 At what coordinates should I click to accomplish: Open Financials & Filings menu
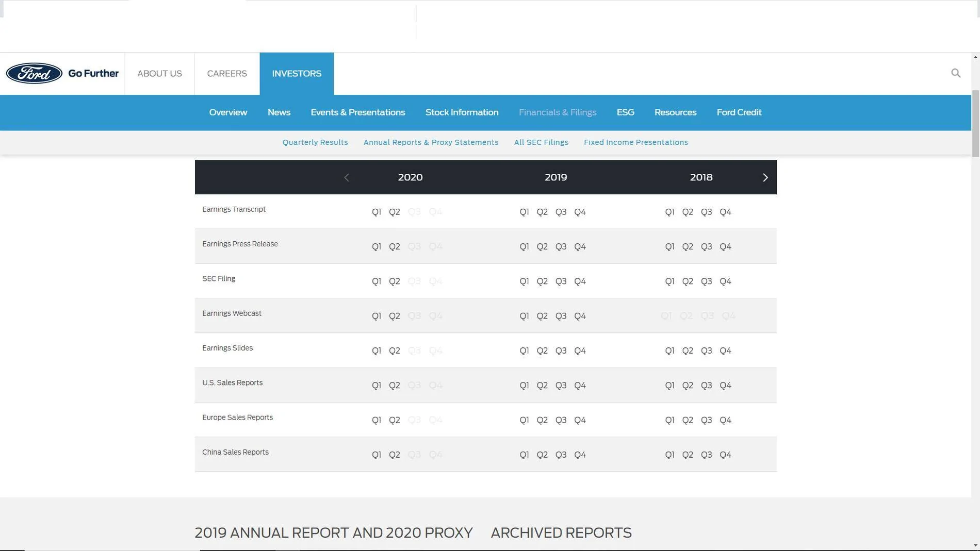pos(558,112)
